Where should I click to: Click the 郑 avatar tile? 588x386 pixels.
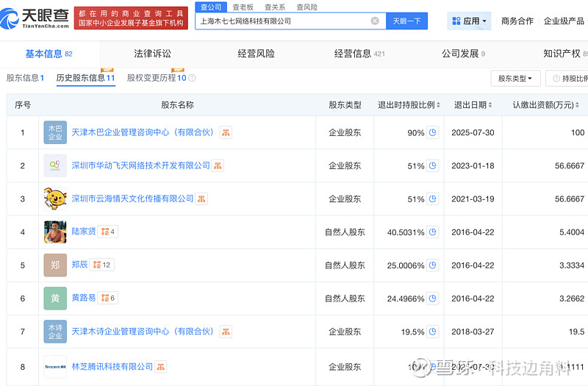tap(55, 265)
